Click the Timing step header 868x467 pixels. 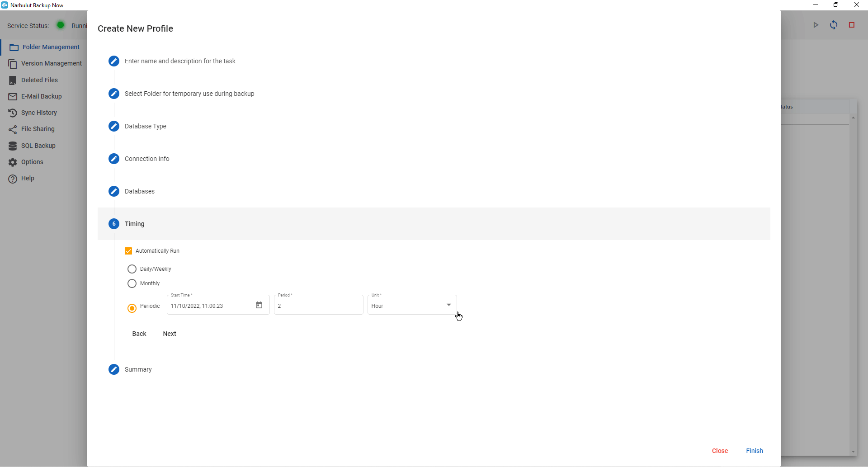coord(434,224)
